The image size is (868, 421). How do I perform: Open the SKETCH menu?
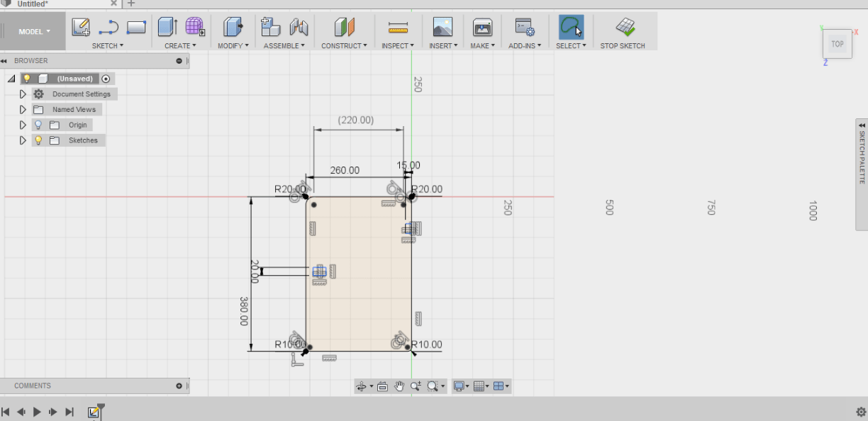[x=108, y=45]
